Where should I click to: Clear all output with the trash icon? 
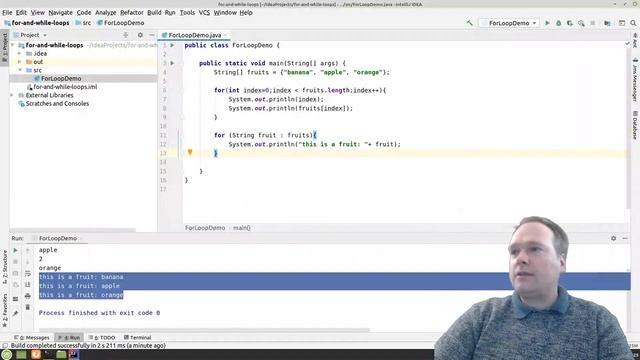coord(28,307)
